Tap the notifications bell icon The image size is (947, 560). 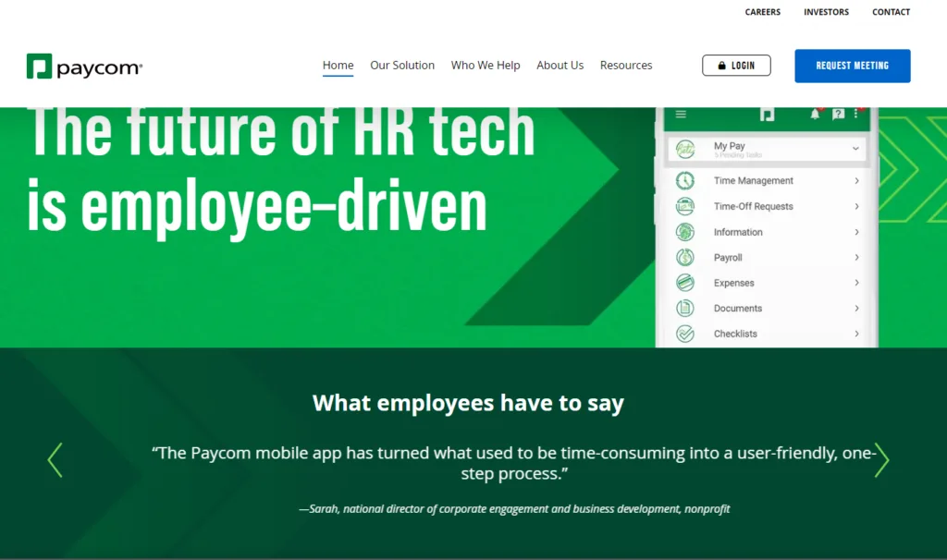coord(814,113)
